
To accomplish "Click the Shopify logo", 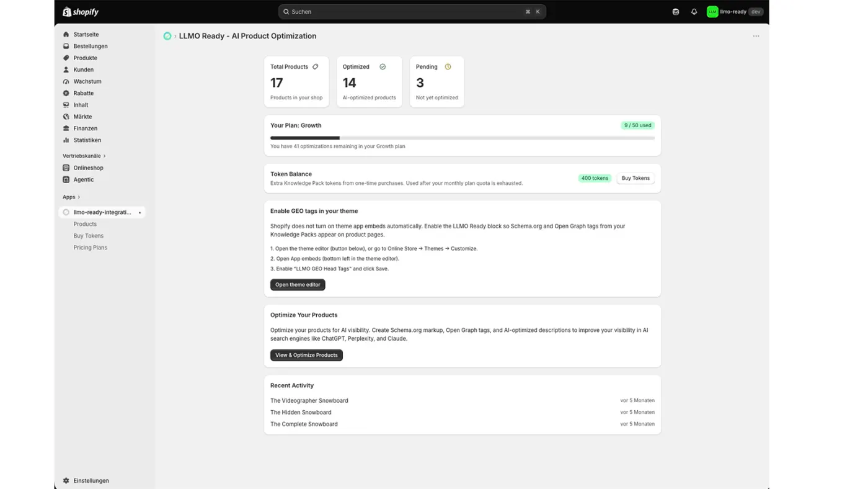I will (x=81, y=12).
